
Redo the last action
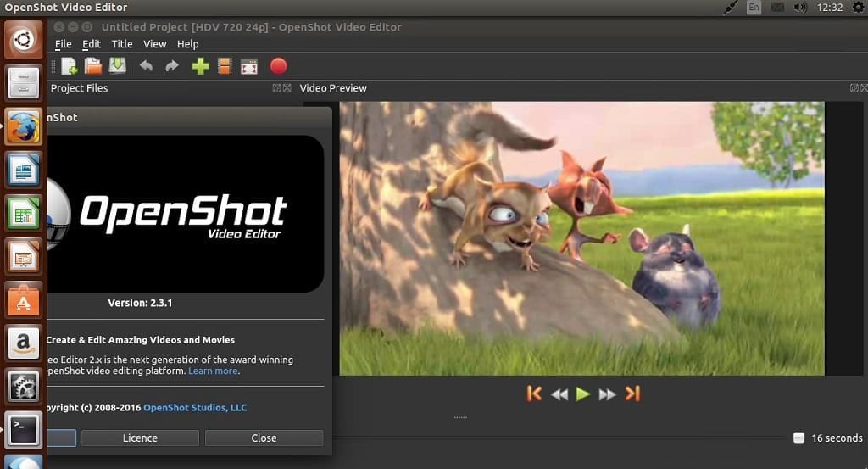[x=172, y=66]
